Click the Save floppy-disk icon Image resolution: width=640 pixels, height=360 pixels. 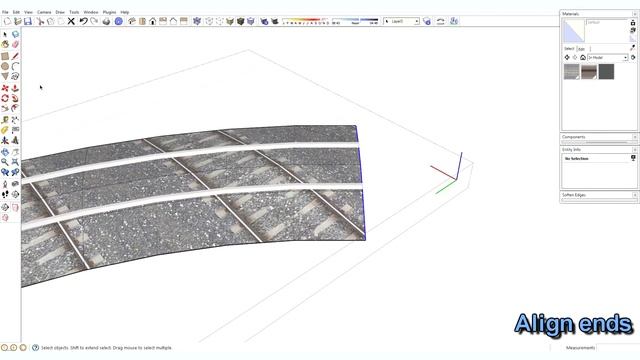(28, 21)
